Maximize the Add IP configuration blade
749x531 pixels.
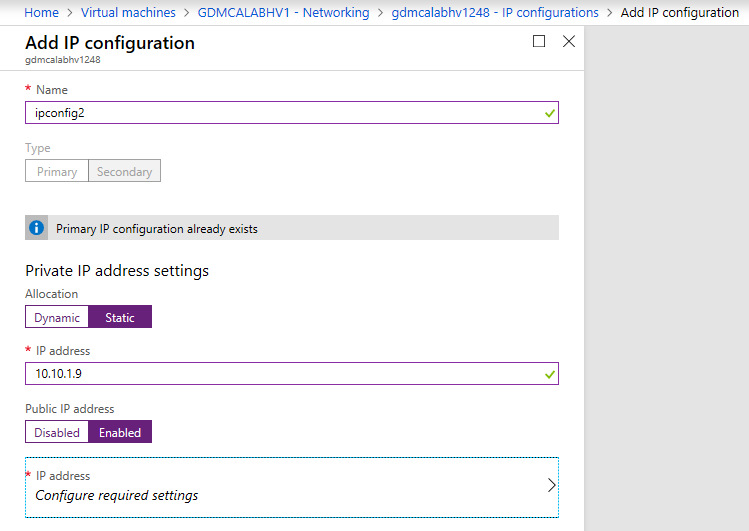click(539, 41)
